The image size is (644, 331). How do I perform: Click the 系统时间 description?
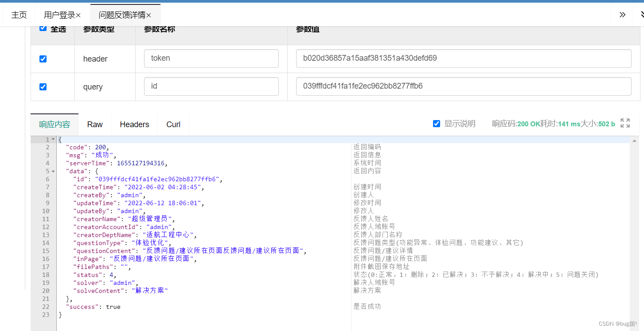coord(367,164)
